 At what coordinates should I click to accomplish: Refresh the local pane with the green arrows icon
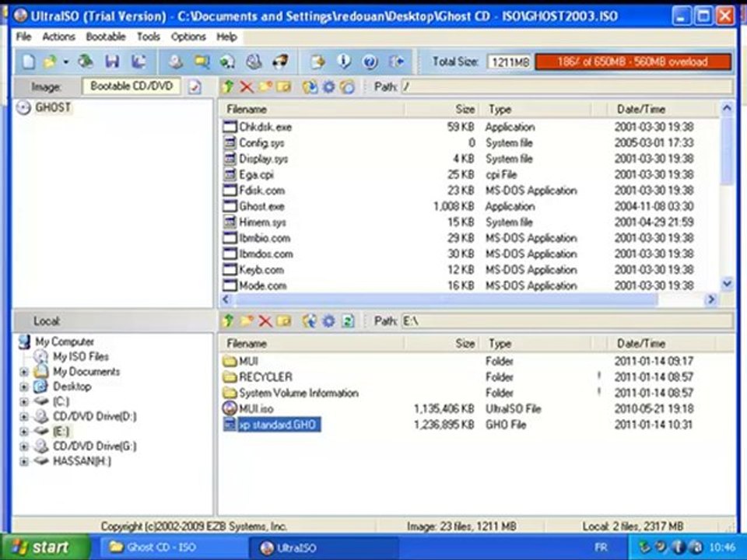348,321
